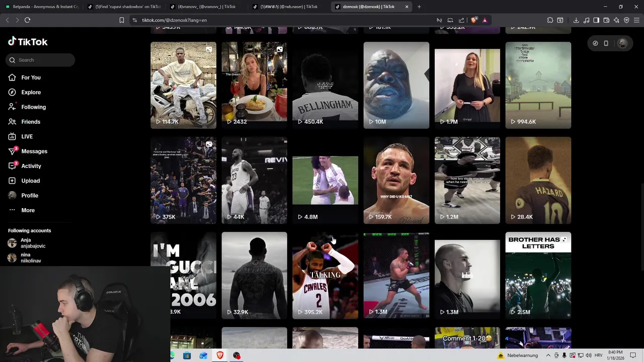The height and width of the screenshot is (362, 644).
Task: Open the crowd video with 375K views
Action: tap(183, 180)
